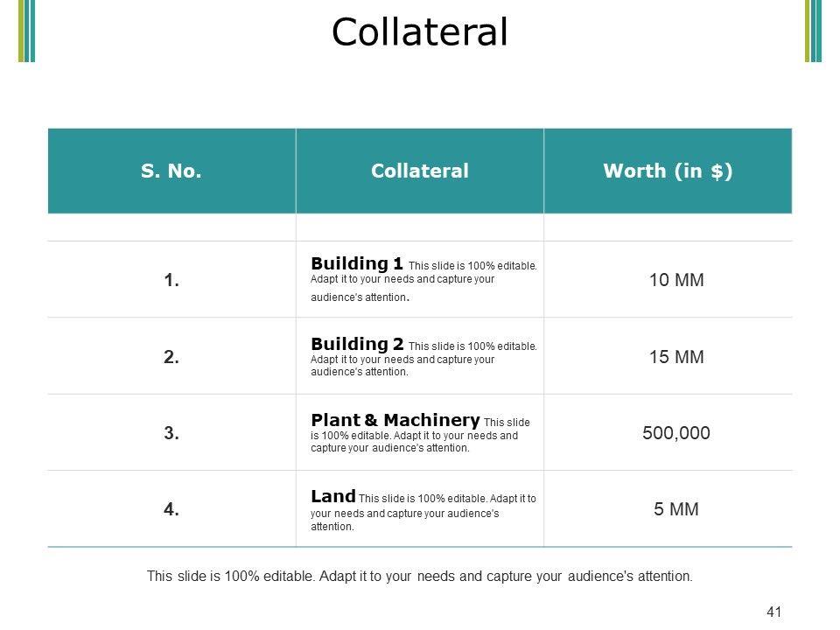Click serial number 4. cell
Viewport: 840px width, 630px height.
click(171, 508)
